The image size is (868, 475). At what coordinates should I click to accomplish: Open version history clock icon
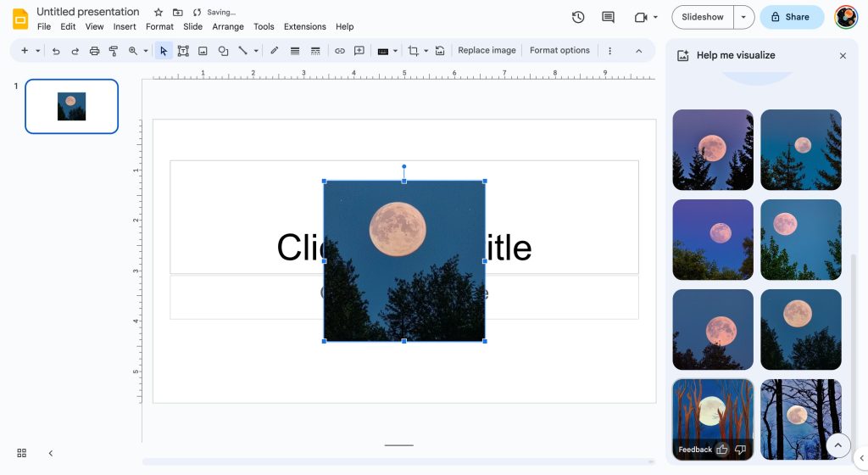point(578,17)
